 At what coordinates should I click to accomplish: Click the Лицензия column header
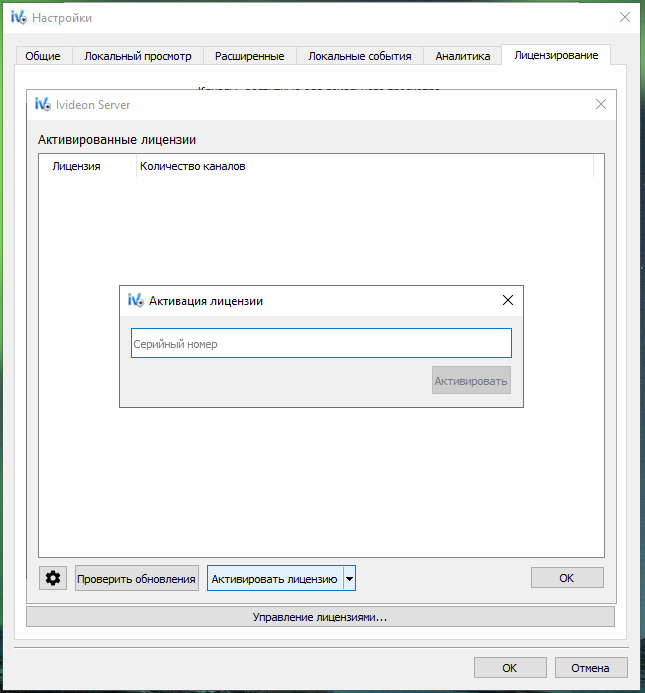click(x=88, y=166)
